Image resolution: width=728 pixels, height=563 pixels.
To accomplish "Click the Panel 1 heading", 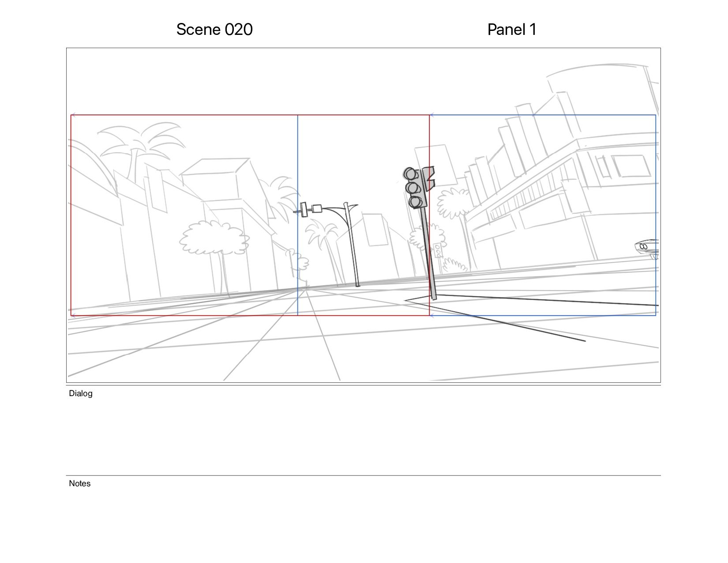I will pyautogui.click(x=512, y=30).
